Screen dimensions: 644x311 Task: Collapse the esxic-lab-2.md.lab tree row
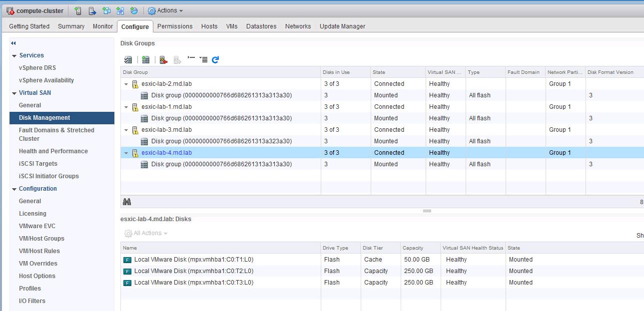pos(126,84)
